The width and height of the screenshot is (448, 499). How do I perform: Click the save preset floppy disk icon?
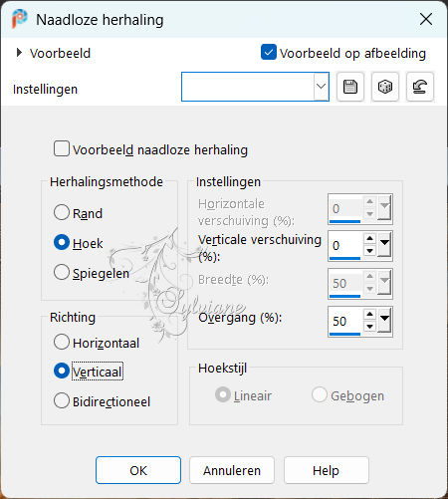click(x=350, y=87)
